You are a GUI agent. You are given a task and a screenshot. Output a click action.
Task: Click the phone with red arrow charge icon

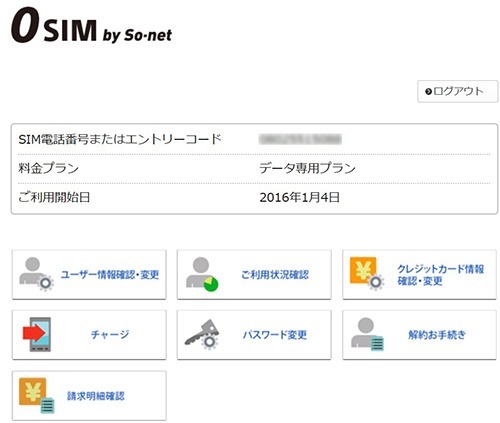37,334
